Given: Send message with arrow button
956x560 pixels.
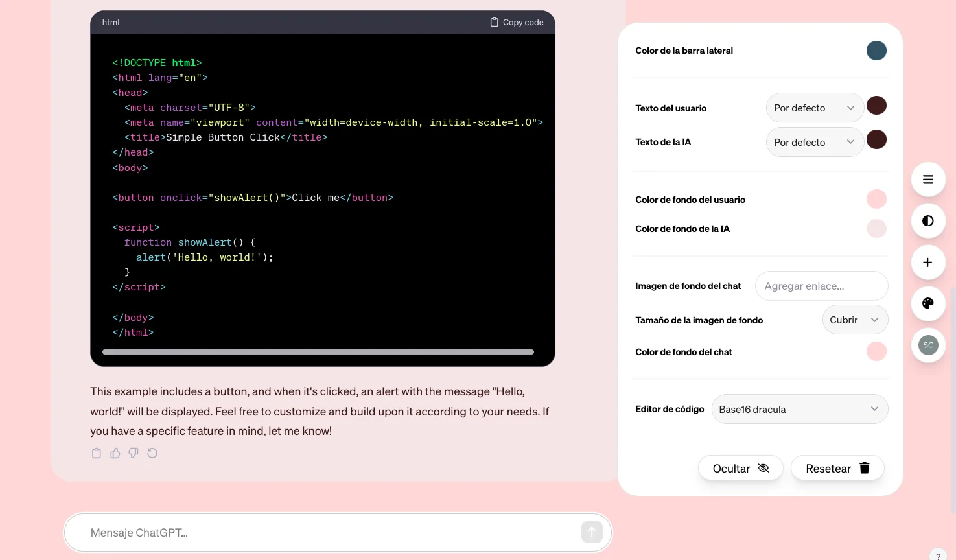Looking at the screenshot, I should click(592, 532).
